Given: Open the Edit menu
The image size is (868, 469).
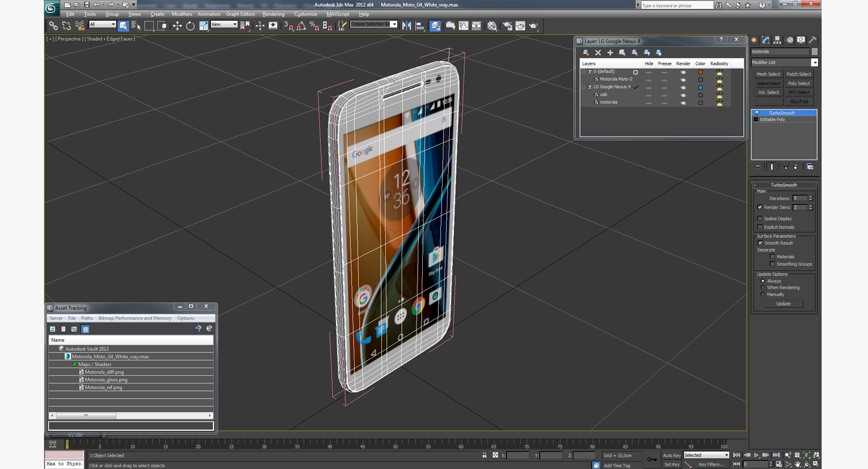Looking at the screenshot, I should click(70, 14).
